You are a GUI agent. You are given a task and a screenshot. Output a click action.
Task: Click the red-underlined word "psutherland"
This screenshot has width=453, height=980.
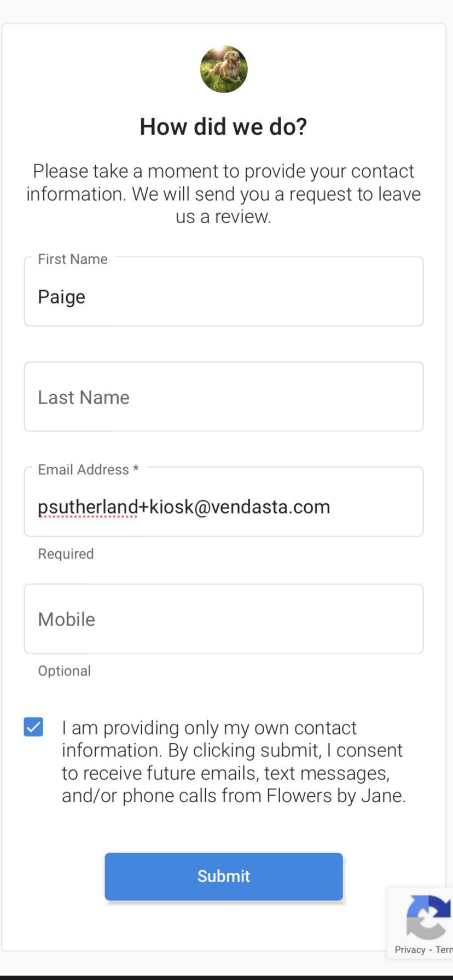(x=88, y=507)
